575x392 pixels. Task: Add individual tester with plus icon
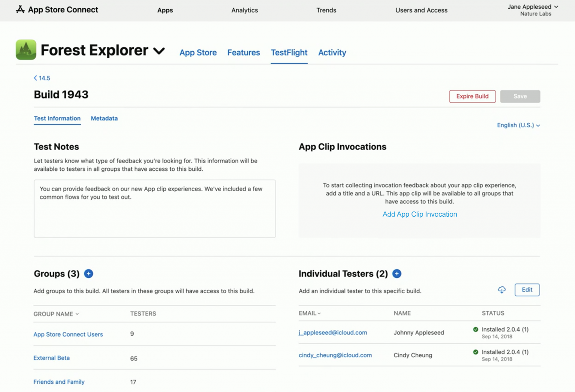397,274
